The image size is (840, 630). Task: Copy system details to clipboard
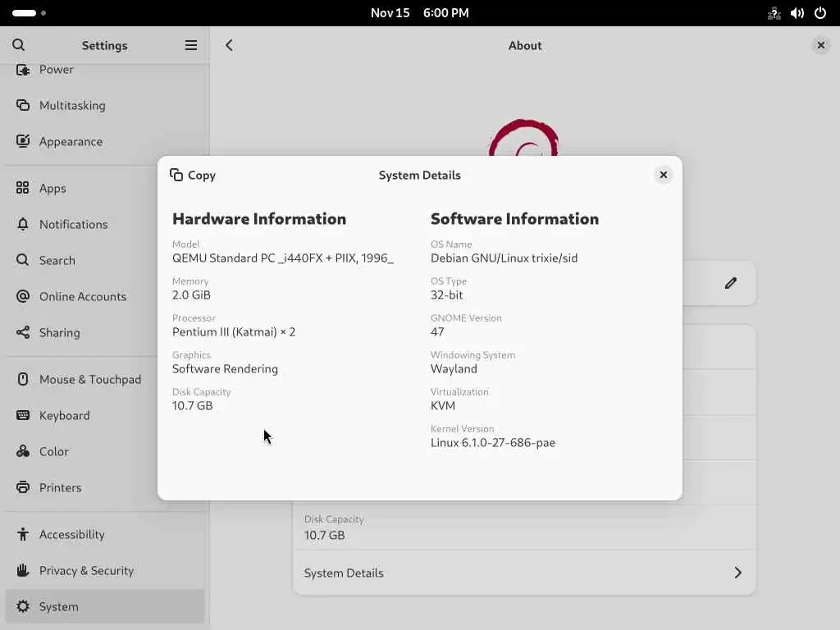[x=193, y=176]
